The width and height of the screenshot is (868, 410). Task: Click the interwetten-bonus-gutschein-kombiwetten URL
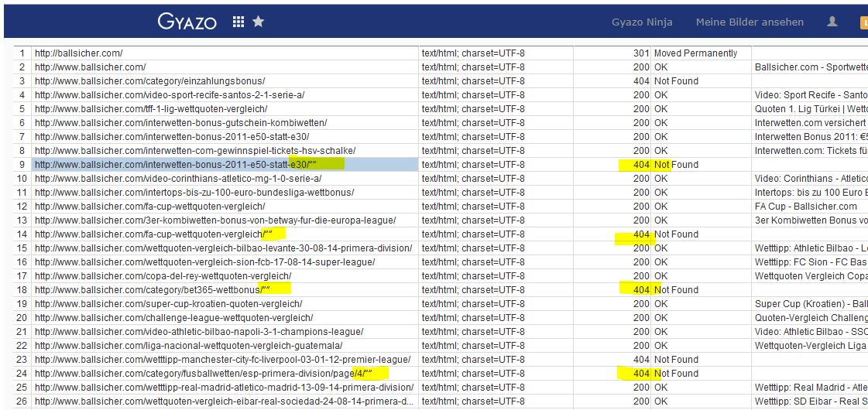coord(181,123)
